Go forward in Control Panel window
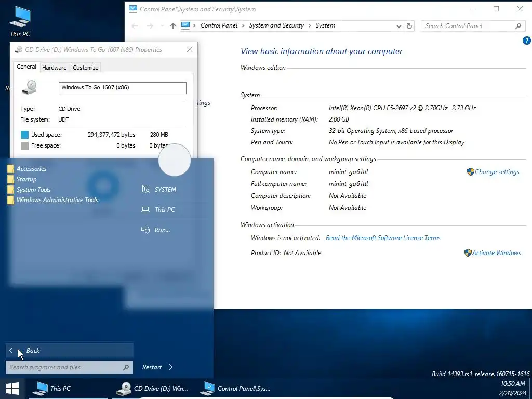 click(150, 26)
